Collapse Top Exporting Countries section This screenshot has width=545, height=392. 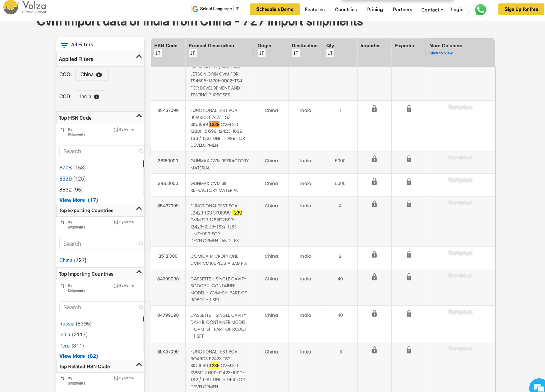pyautogui.click(x=139, y=208)
